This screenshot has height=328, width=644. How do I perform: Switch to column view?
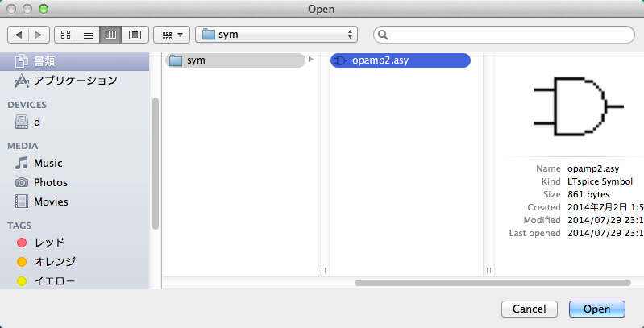(x=110, y=35)
